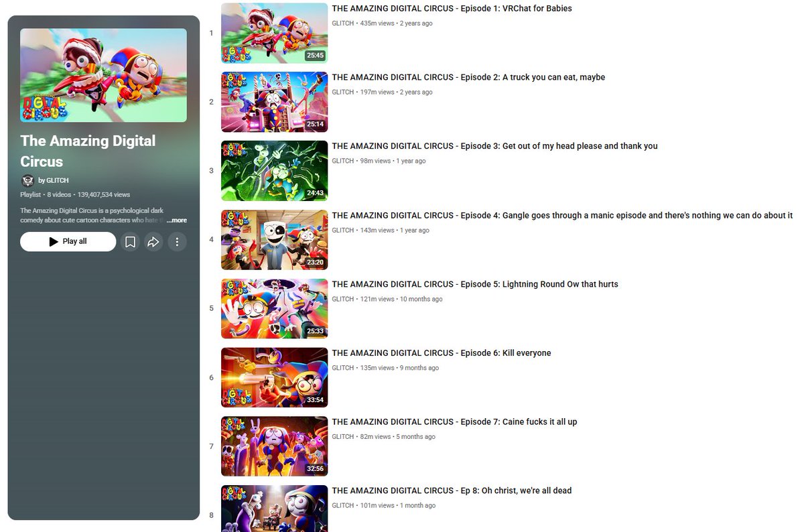Click 'The Amazing Digital Circus' playlist title

point(88,151)
